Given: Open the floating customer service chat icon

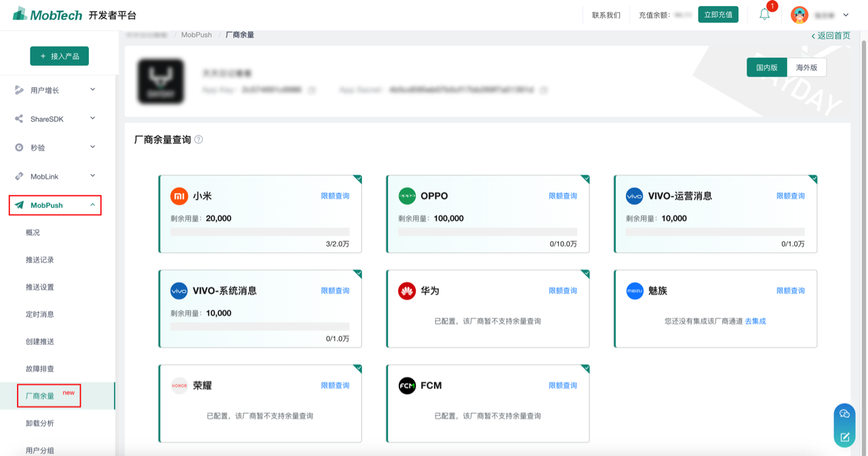Looking at the screenshot, I should pos(844,414).
